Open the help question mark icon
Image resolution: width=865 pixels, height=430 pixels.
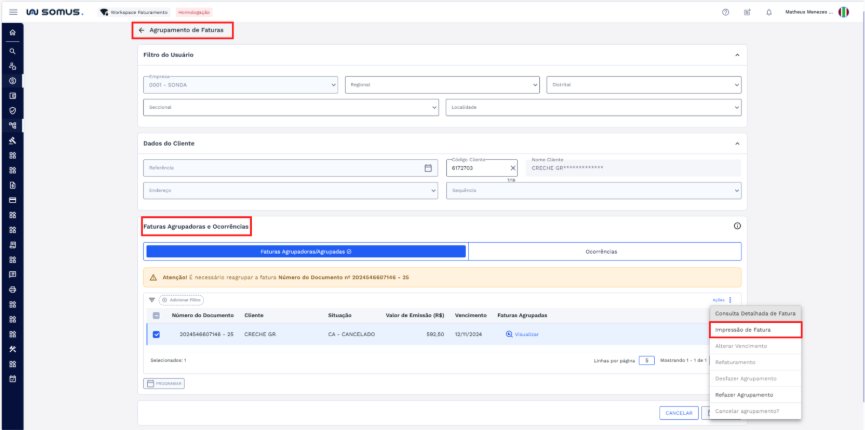(x=725, y=11)
